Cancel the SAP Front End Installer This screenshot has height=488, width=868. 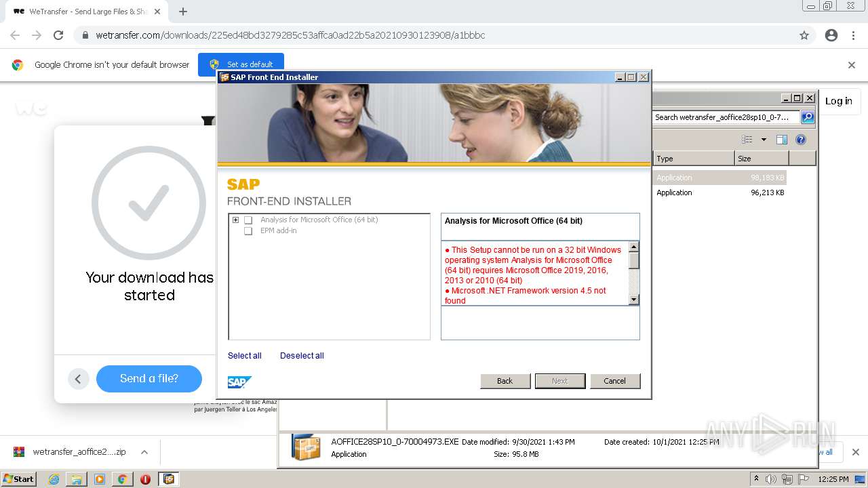pos(615,381)
